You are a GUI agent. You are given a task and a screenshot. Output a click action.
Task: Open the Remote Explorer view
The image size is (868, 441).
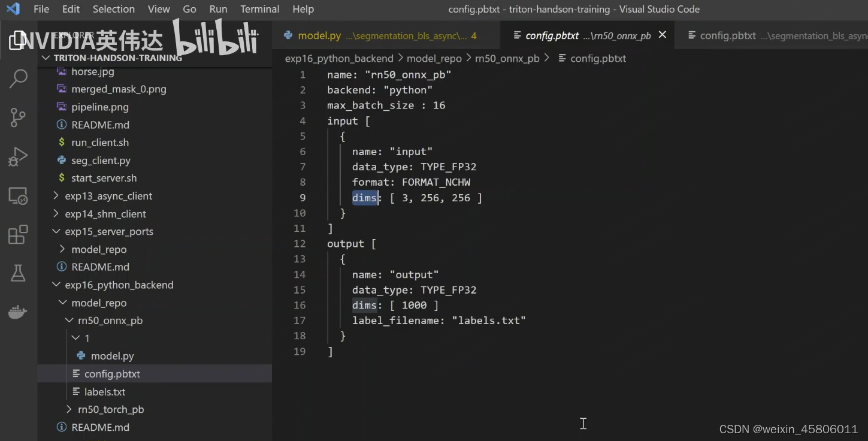click(x=19, y=196)
